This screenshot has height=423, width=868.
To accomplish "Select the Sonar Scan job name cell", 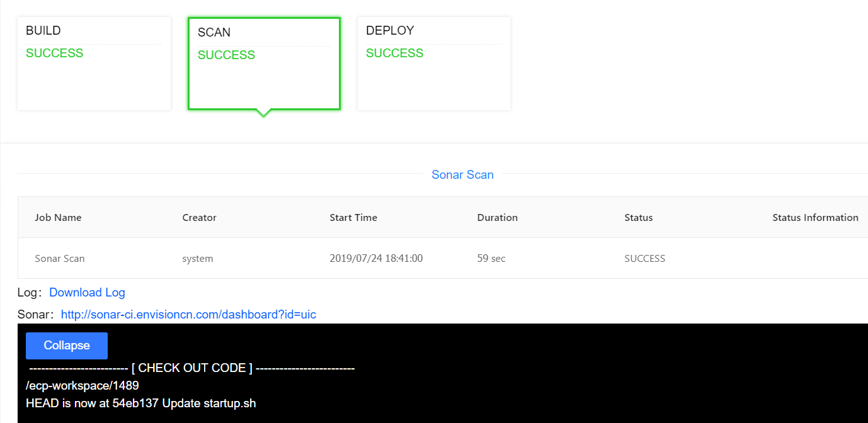I will pyautogui.click(x=60, y=259).
